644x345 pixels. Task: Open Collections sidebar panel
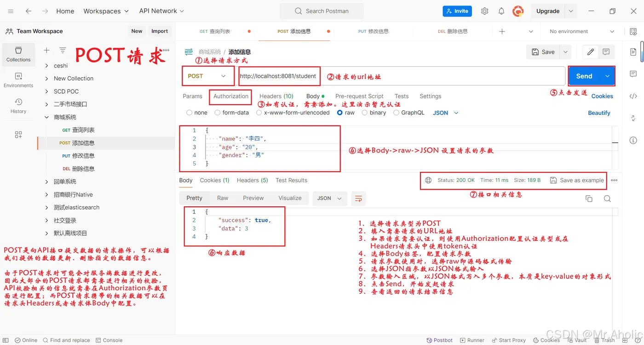[x=18, y=55]
